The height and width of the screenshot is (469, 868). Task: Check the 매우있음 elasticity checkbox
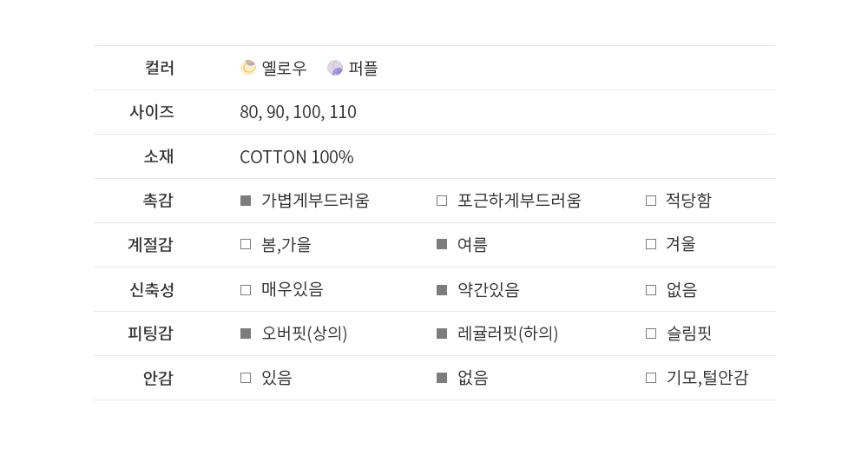click(x=246, y=290)
